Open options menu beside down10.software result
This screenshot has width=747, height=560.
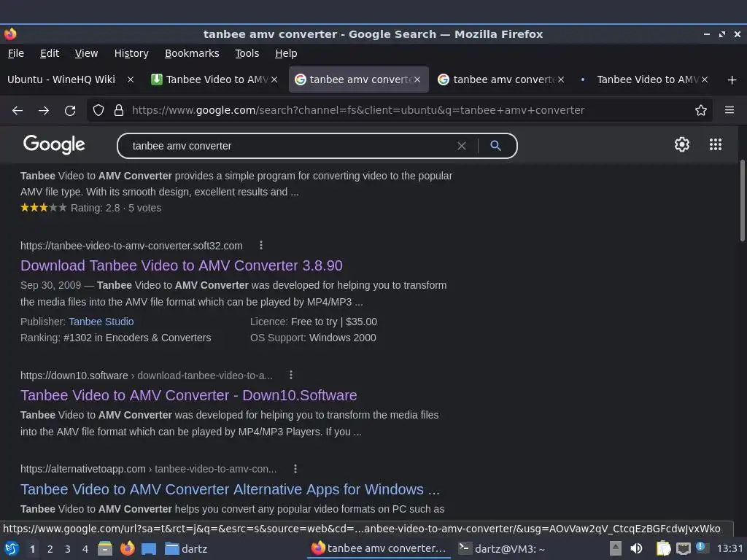[x=290, y=376]
